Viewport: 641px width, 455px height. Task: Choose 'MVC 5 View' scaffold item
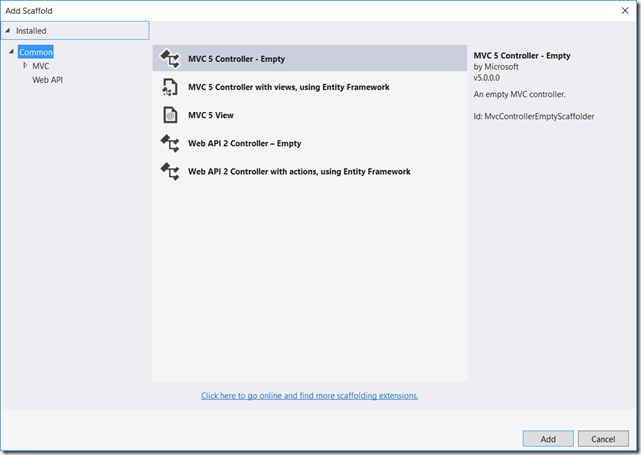[310, 115]
